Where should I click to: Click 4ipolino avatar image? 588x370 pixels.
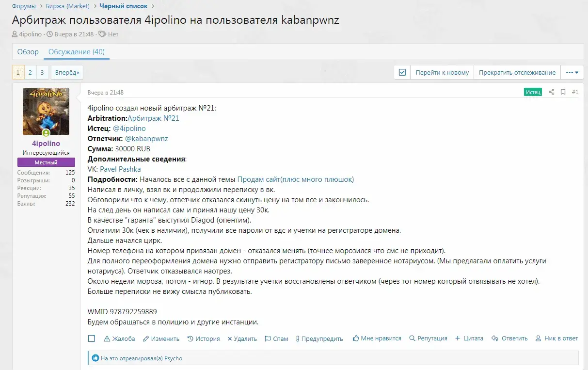tap(46, 112)
